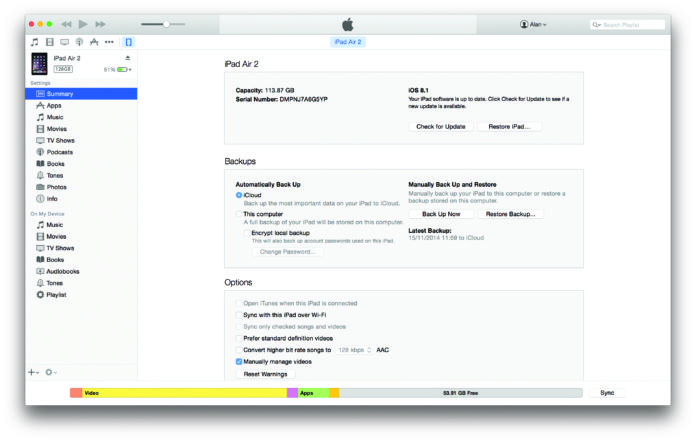Select the iPad device icon in toolbar
This screenshot has height=441, width=696.
point(128,42)
